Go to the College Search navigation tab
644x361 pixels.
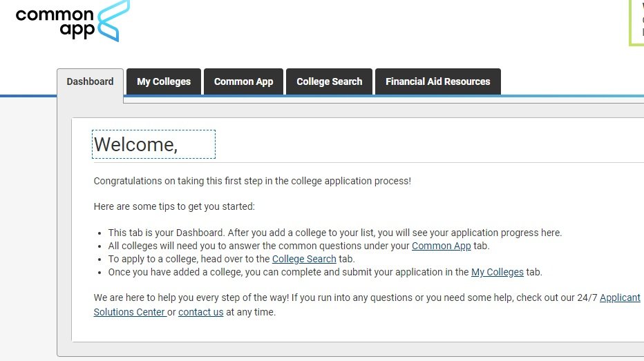[x=330, y=81]
